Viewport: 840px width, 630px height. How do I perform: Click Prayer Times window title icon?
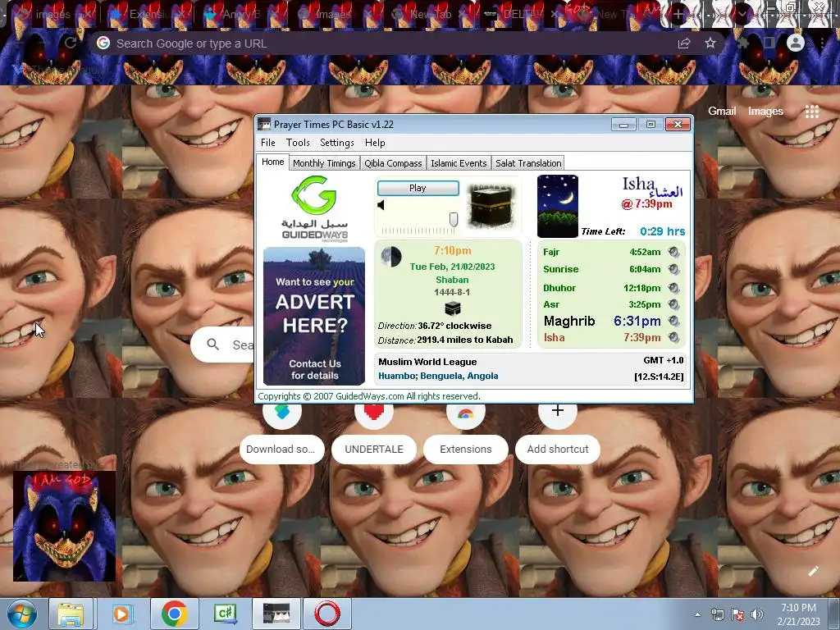264,125
